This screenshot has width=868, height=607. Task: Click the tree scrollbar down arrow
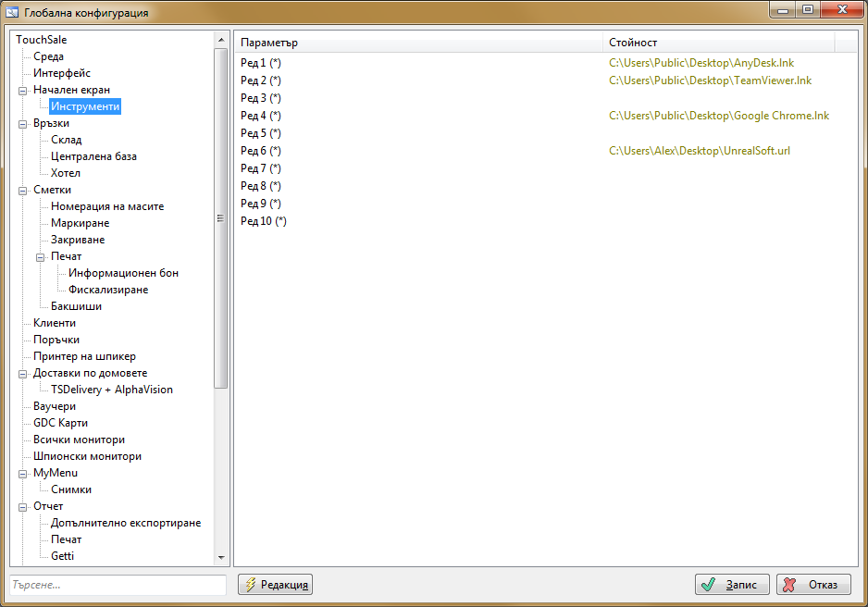pyautogui.click(x=221, y=558)
